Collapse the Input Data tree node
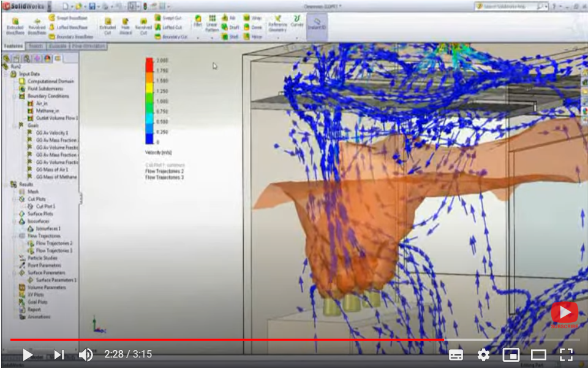Screen dimensions: 588x368 pyautogui.click(x=6, y=74)
